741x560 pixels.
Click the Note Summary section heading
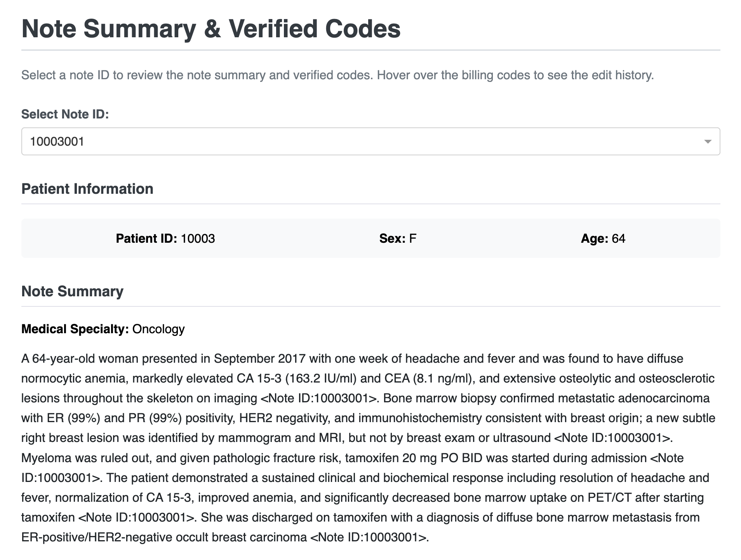[x=72, y=291]
